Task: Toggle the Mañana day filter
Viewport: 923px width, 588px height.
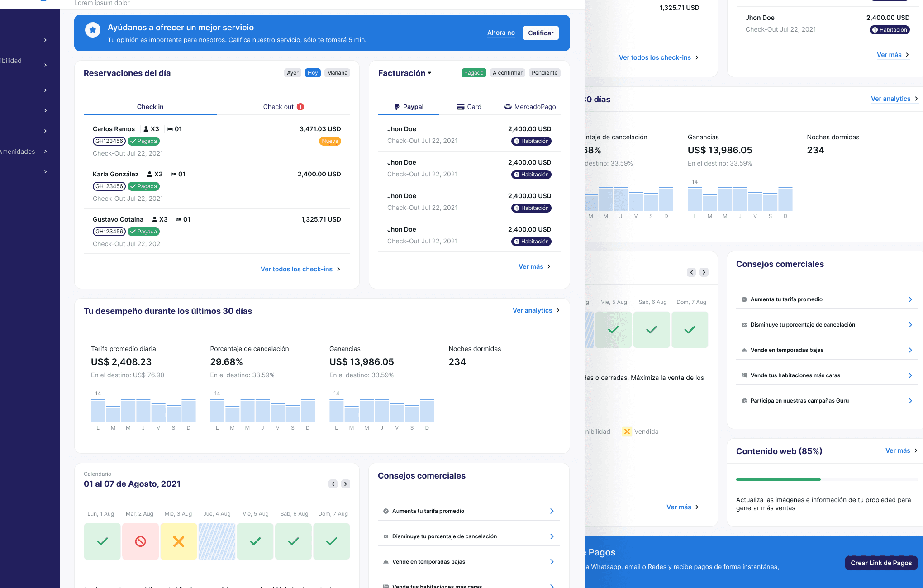Action: 337,73
